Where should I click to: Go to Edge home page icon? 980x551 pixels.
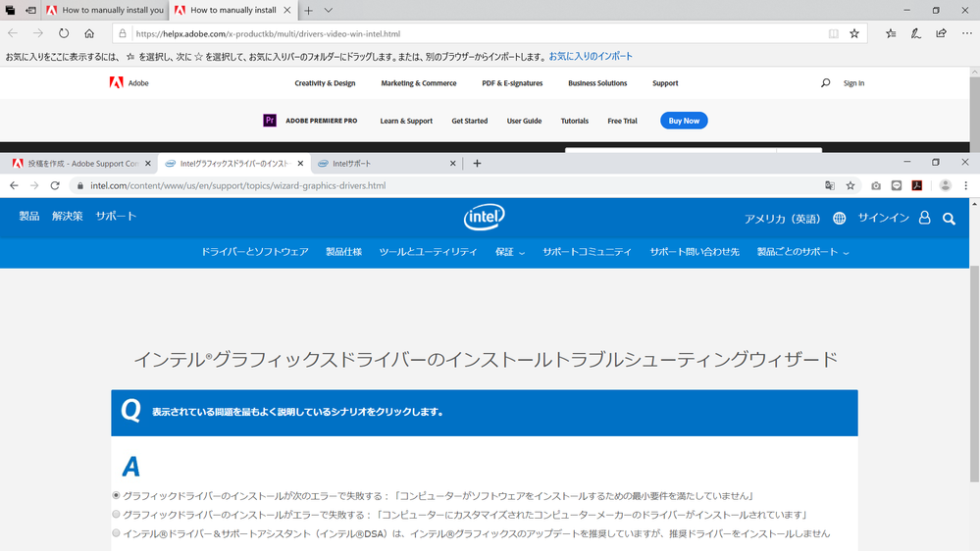point(89,33)
